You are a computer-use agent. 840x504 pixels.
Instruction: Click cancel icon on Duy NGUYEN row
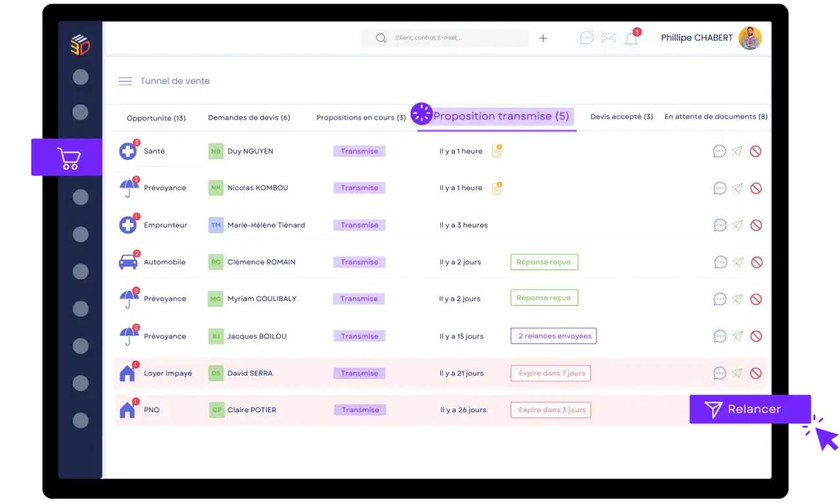click(755, 151)
